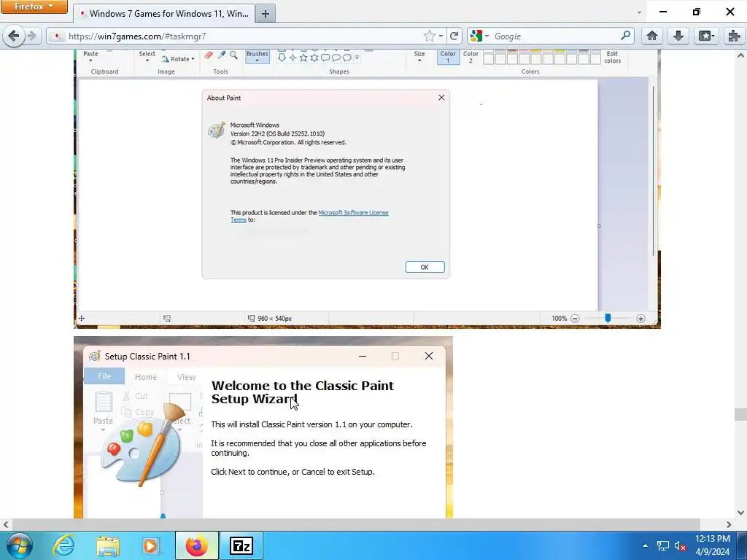
Task: Open the Downloads arrow button
Action: coord(679,36)
